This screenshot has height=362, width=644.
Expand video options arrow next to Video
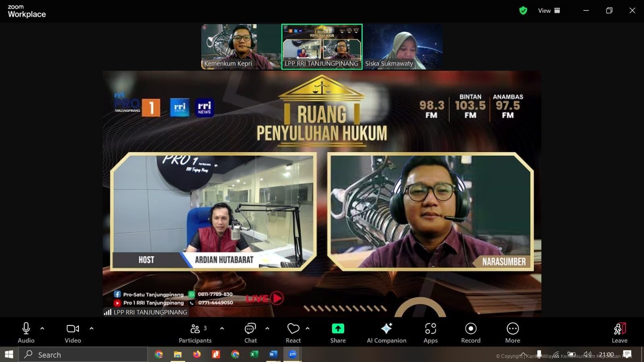(91, 329)
